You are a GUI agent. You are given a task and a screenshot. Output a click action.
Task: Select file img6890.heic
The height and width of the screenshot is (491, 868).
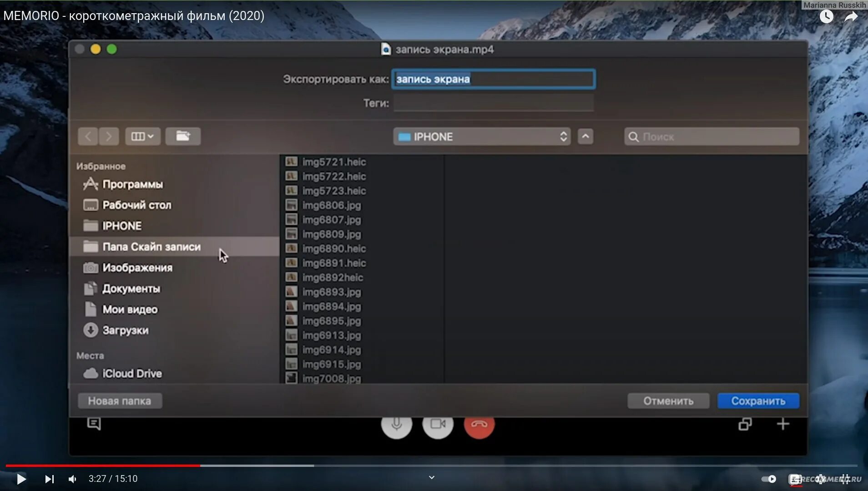click(334, 249)
